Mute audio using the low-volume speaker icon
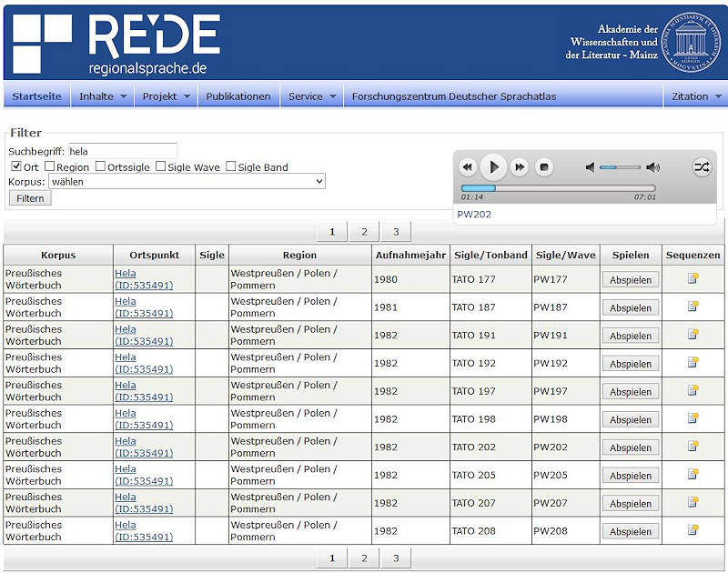Viewport: 728px width, 573px height. pos(590,167)
